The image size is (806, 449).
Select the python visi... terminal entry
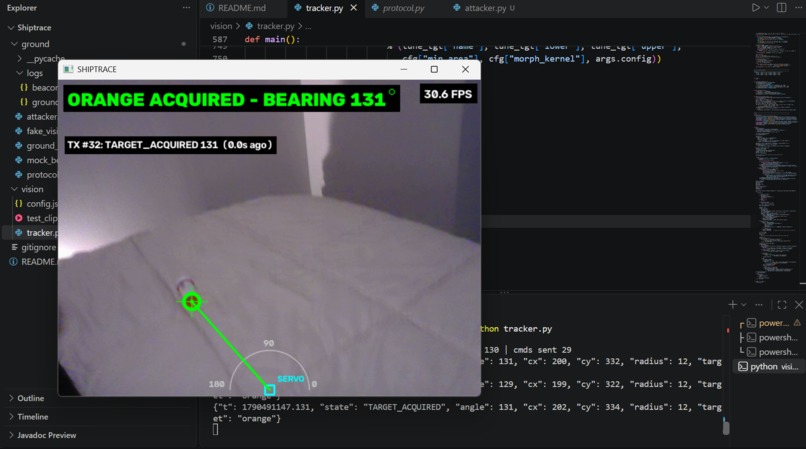click(x=770, y=366)
